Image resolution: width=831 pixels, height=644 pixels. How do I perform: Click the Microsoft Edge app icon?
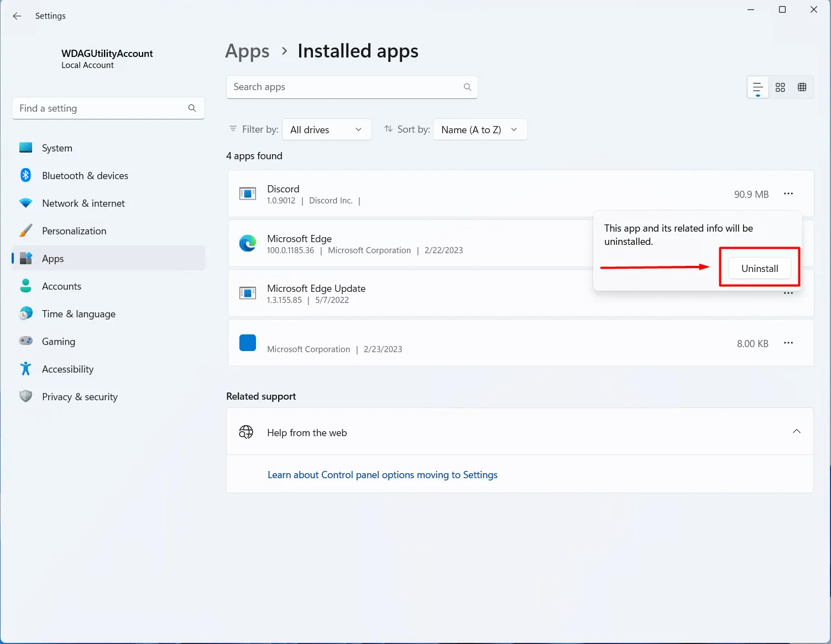248,244
